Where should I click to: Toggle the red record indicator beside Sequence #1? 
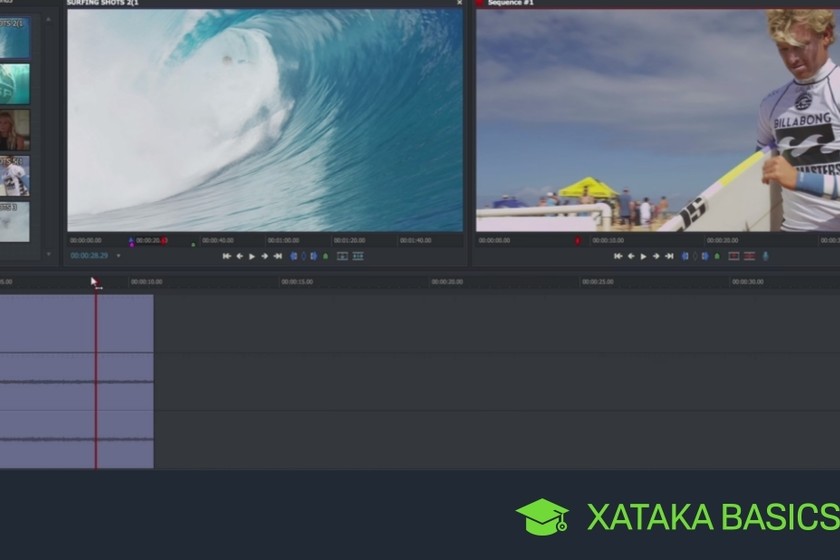coord(480,3)
